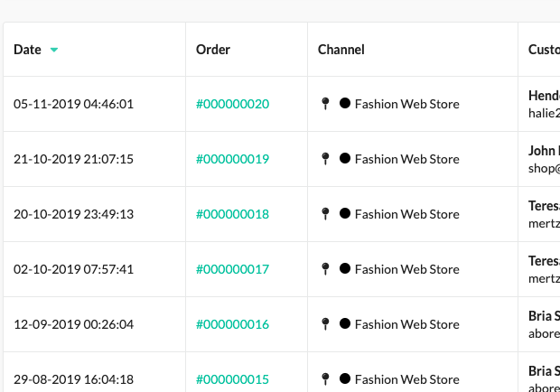Image resolution: width=560 pixels, height=392 pixels.
Task: Open order #000000018
Action: pyautogui.click(x=232, y=214)
